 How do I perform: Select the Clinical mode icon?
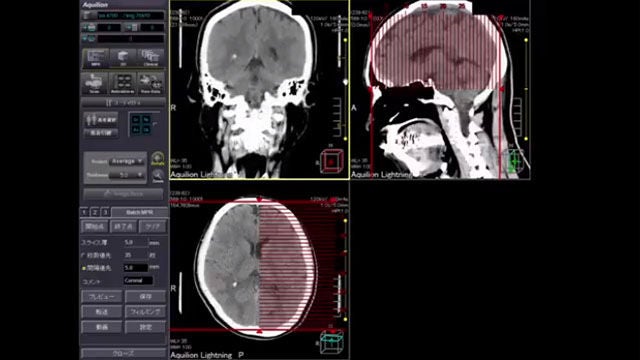[x=151, y=58]
